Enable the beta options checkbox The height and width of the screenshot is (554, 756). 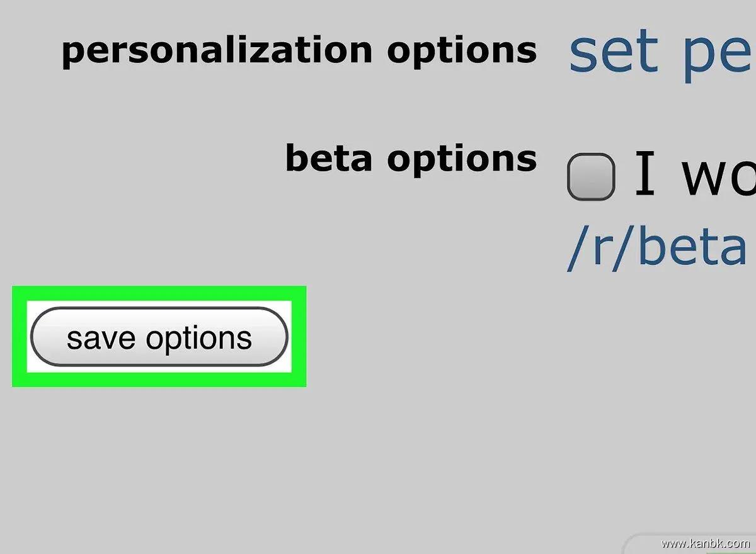pyautogui.click(x=590, y=177)
